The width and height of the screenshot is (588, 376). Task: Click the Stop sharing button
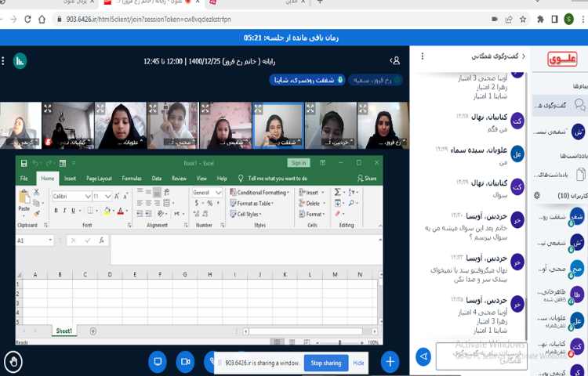(326, 363)
